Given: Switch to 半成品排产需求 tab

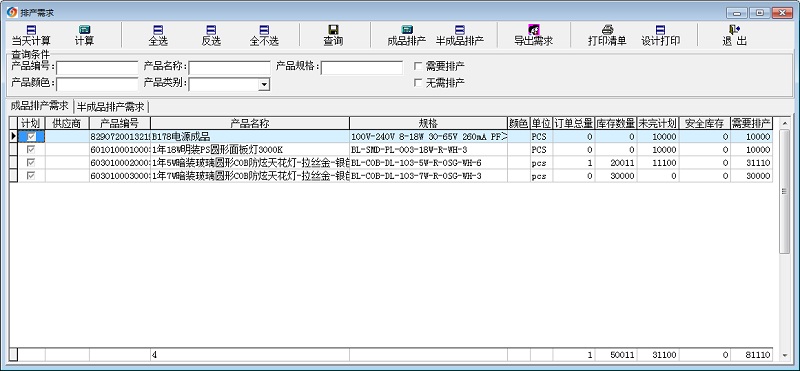Looking at the screenshot, I should click(111, 107).
